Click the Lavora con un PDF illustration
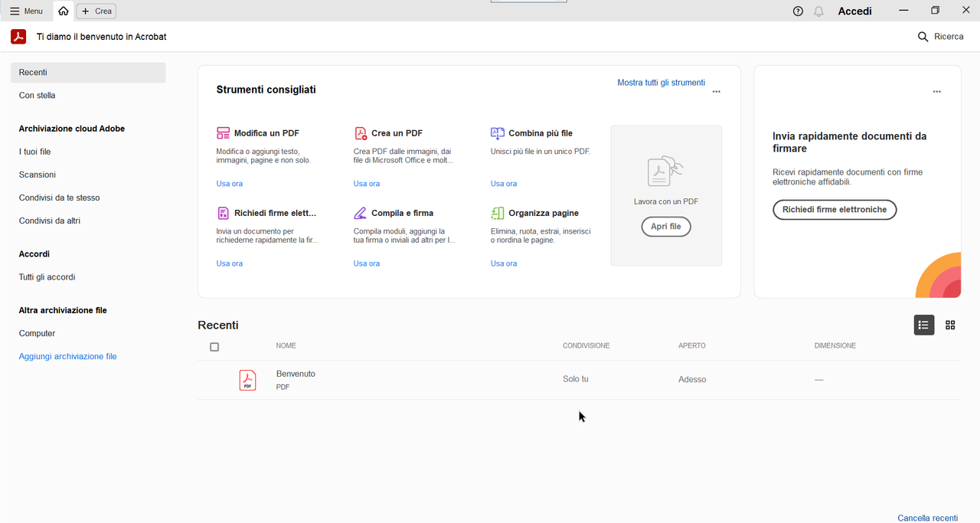980x523 pixels. [x=665, y=172]
